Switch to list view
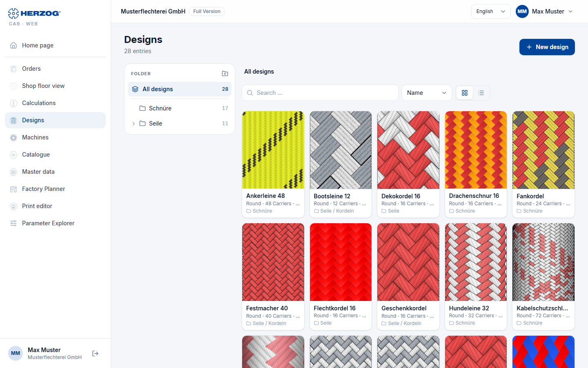Screen dimensions: 588x368 (x=481, y=93)
